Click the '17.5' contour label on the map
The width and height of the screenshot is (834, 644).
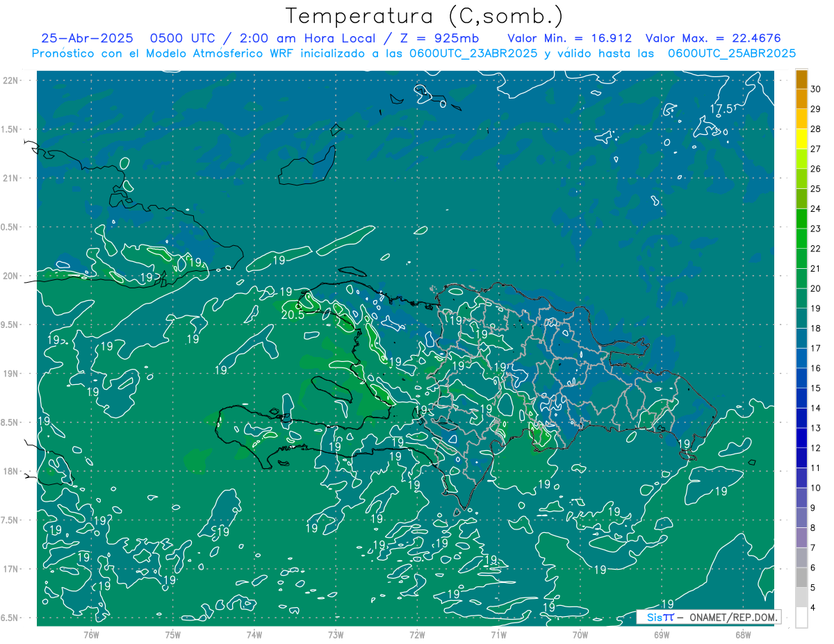pos(721,108)
